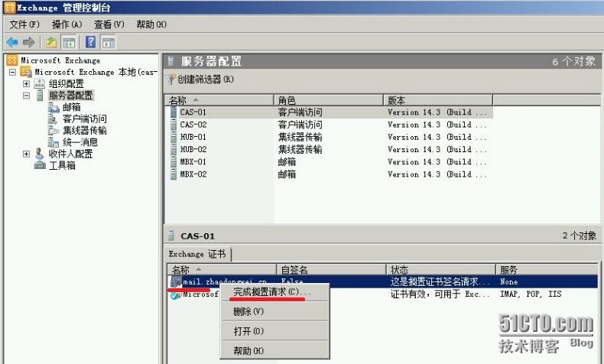Open the 统一消息 tree node
This screenshot has height=364, width=604.
tap(80, 142)
